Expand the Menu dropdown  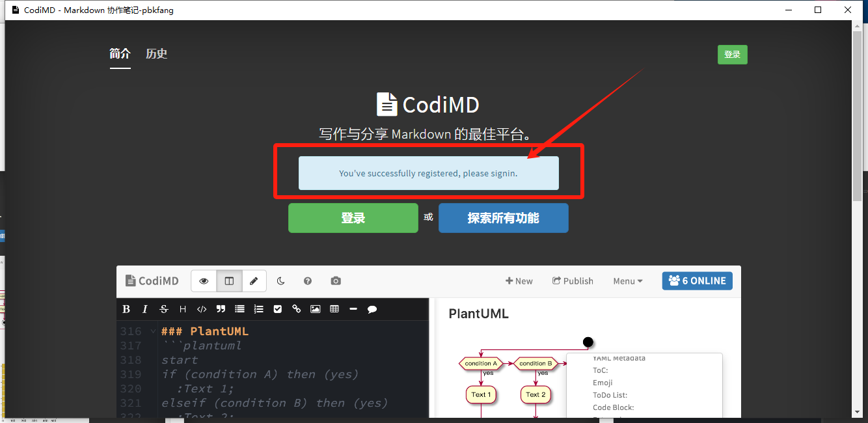628,281
